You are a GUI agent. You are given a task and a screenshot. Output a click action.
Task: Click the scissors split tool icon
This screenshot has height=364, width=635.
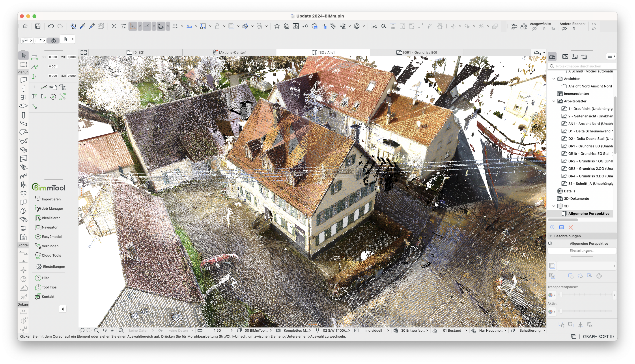pos(374,26)
